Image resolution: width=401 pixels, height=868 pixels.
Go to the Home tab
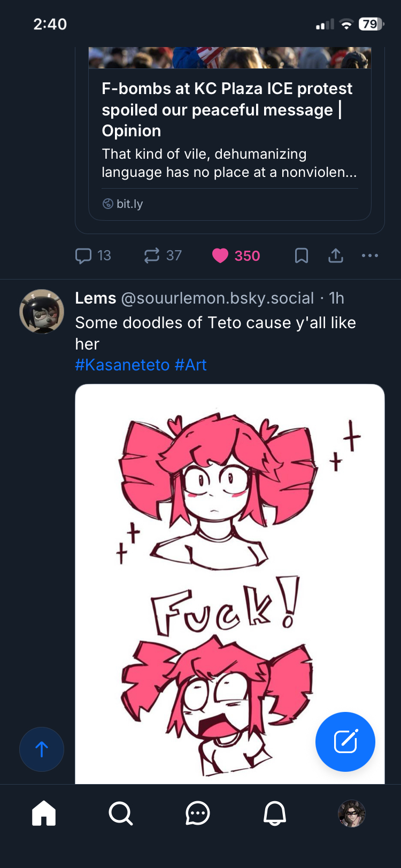pyautogui.click(x=44, y=813)
